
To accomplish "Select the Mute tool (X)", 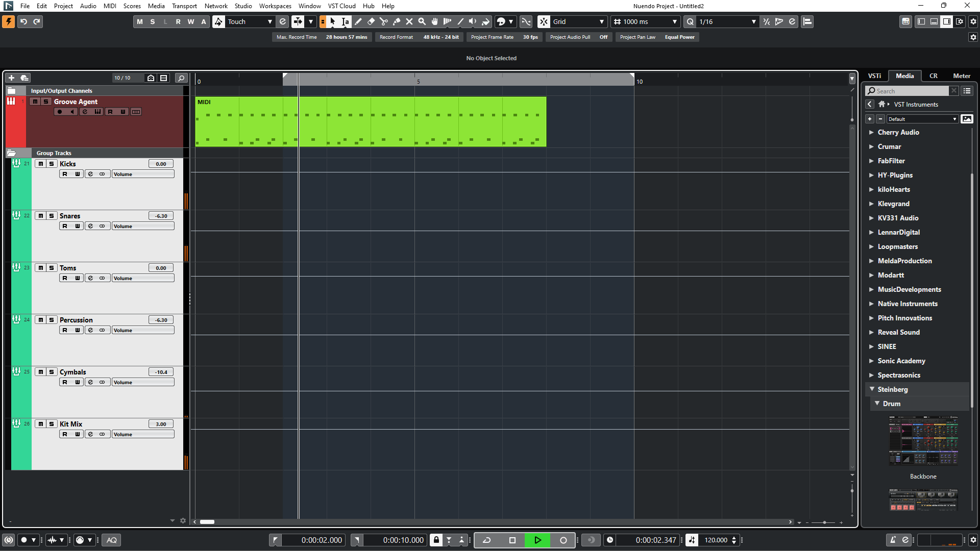I will 409,22.
